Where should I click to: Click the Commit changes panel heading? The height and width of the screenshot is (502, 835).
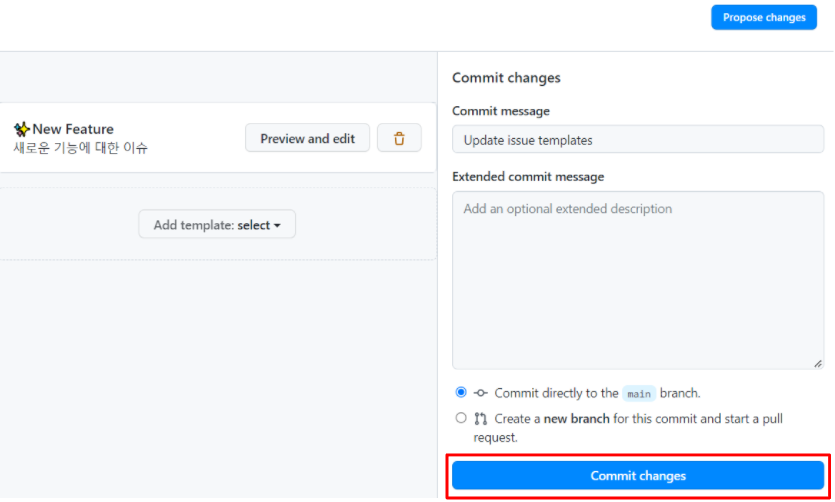[x=506, y=78]
